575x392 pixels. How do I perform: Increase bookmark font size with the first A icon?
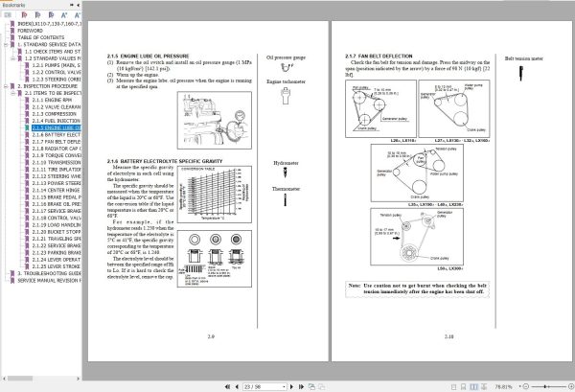coord(64,15)
